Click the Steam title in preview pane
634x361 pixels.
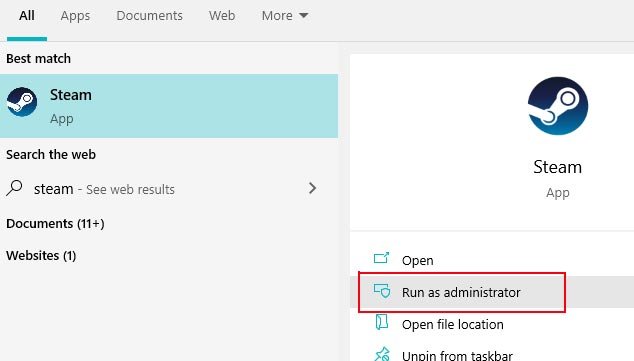tap(558, 167)
